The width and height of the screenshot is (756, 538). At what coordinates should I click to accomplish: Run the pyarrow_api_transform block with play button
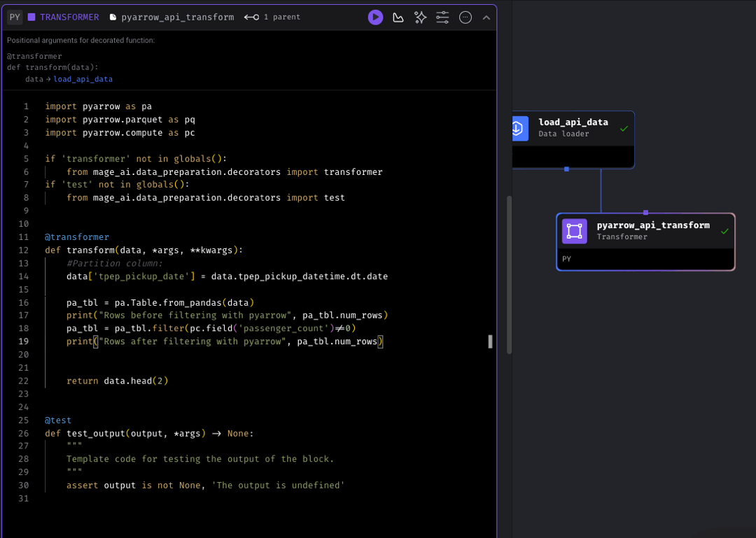(375, 17)
